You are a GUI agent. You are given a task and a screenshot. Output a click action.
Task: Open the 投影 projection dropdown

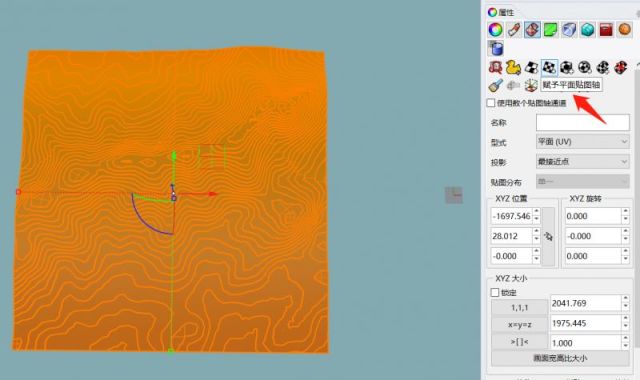[x=582, y=162]
